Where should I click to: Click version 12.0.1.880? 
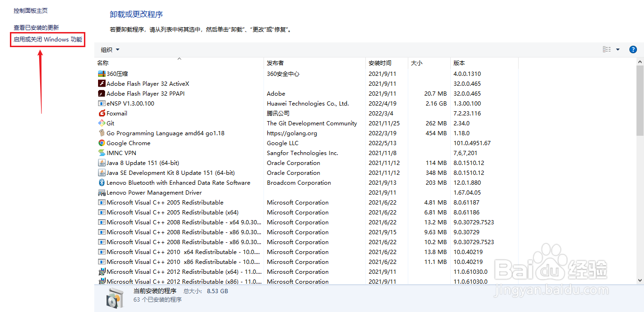467,182
